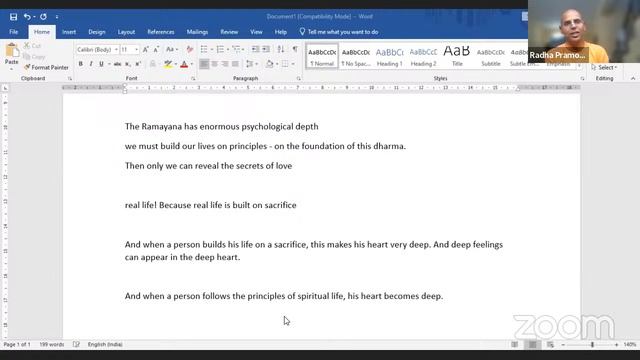Open the font name combo box
Screen dimensions: 640x360
[x=97, y=49]
